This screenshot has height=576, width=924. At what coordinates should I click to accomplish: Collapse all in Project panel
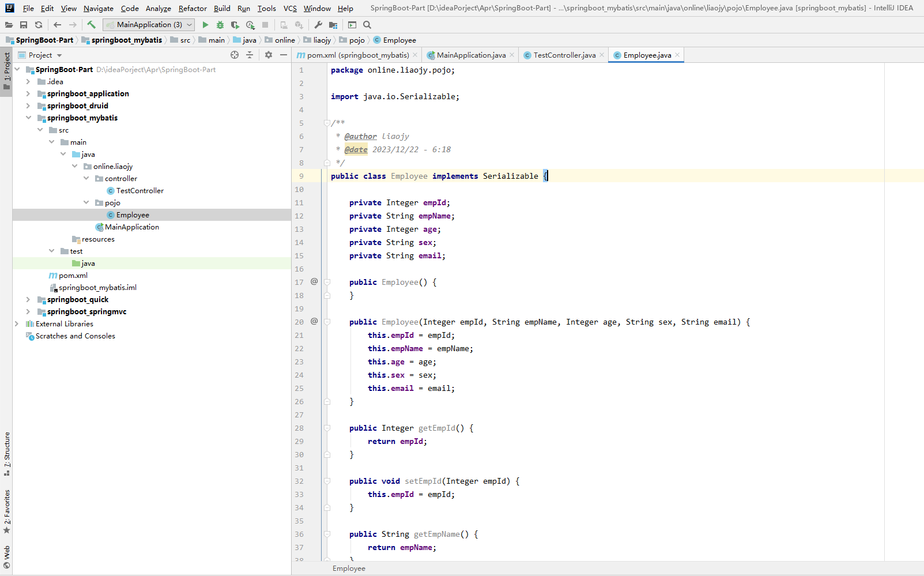[250, 55]
